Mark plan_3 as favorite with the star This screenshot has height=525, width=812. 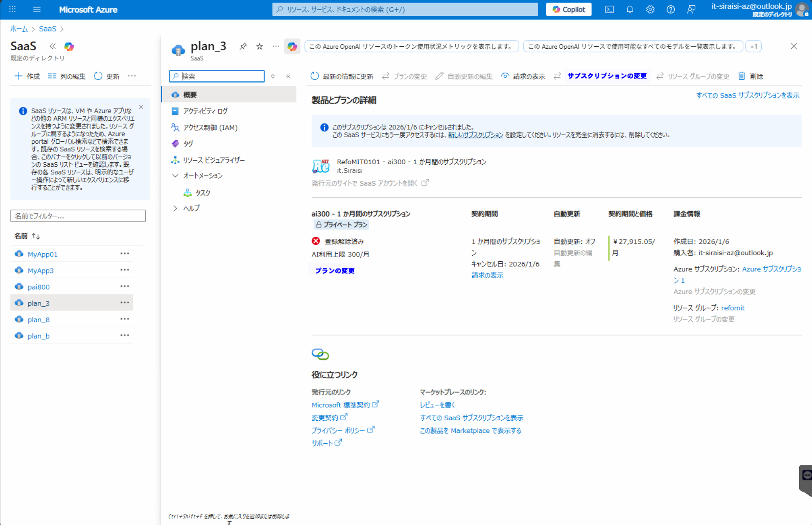(x=260, y=46)
